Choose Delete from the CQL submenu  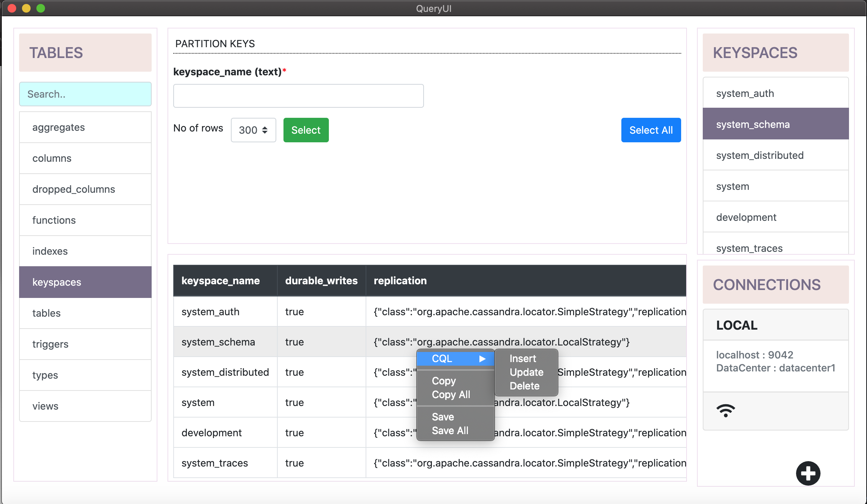tap(524, 386)
